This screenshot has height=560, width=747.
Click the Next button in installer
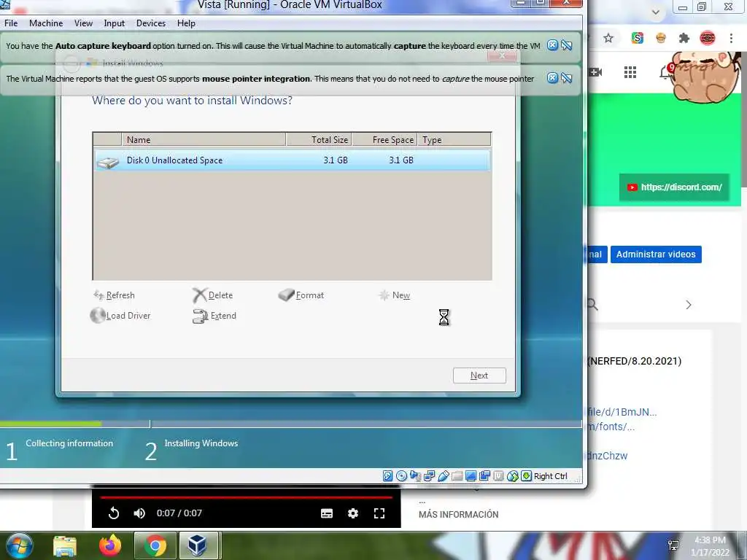pos(479,376)
